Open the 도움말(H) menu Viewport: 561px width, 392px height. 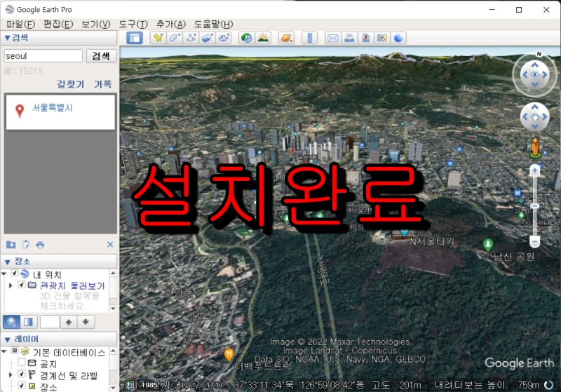214,24
